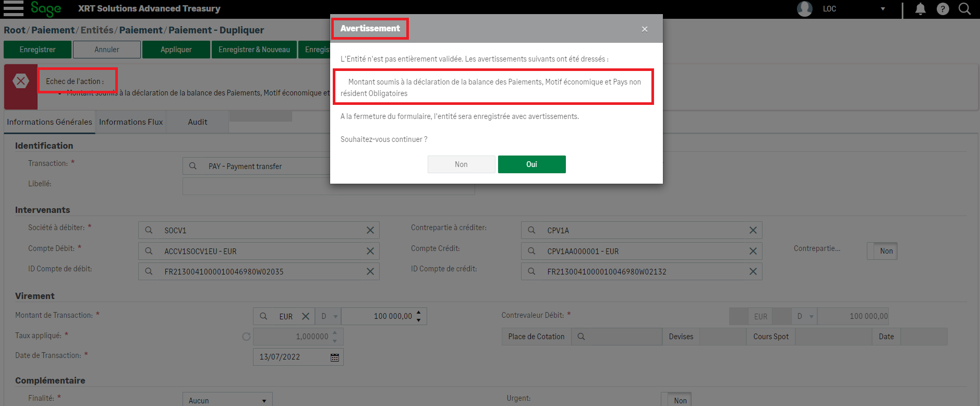Click the global search magnifier icon
Screen dimensions: 980x406
[x=964, y=9]
